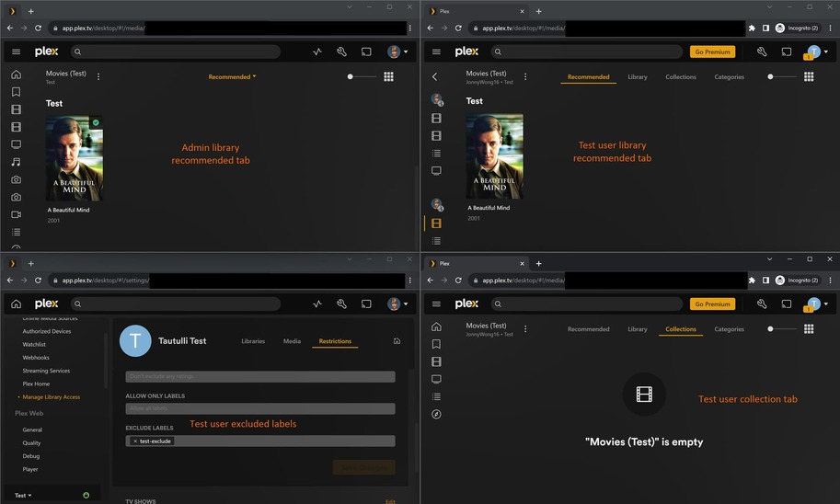The height and width of the screenshot is (504, 840).
Task: Open Recommended dropdown in admin library window
Action: (232, 76)
